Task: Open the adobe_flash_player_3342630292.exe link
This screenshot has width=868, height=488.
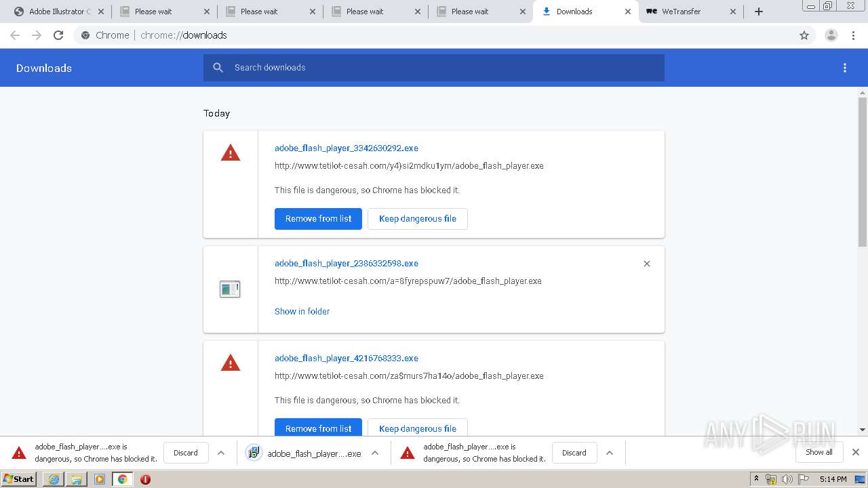Action: (347, 148)
